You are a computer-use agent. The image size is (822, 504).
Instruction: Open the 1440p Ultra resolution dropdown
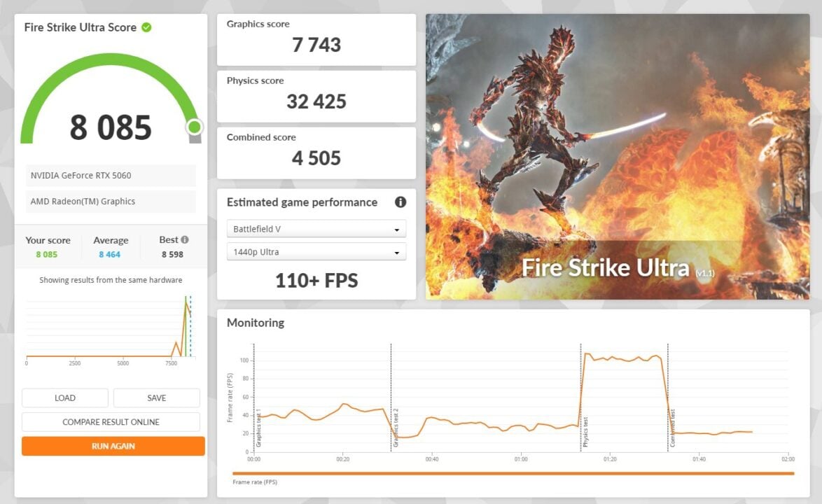point(316,252)
